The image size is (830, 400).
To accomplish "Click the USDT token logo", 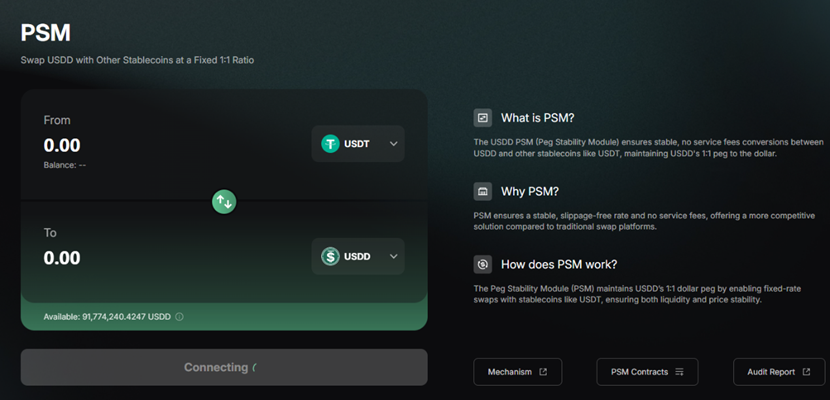I will click(331, 144).
